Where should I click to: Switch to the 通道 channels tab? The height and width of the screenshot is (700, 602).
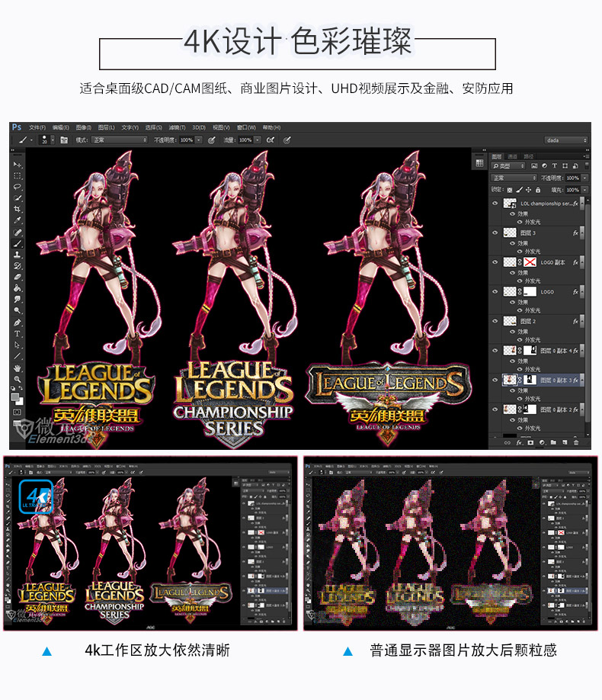pyautogui.click(x=512, y=156)
